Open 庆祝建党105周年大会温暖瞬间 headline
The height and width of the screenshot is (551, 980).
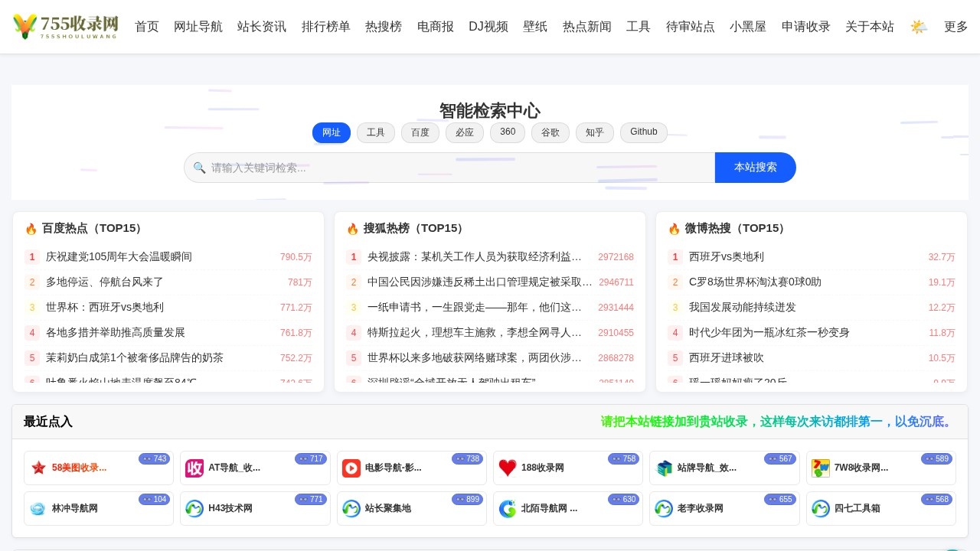(x=119, y=257)
